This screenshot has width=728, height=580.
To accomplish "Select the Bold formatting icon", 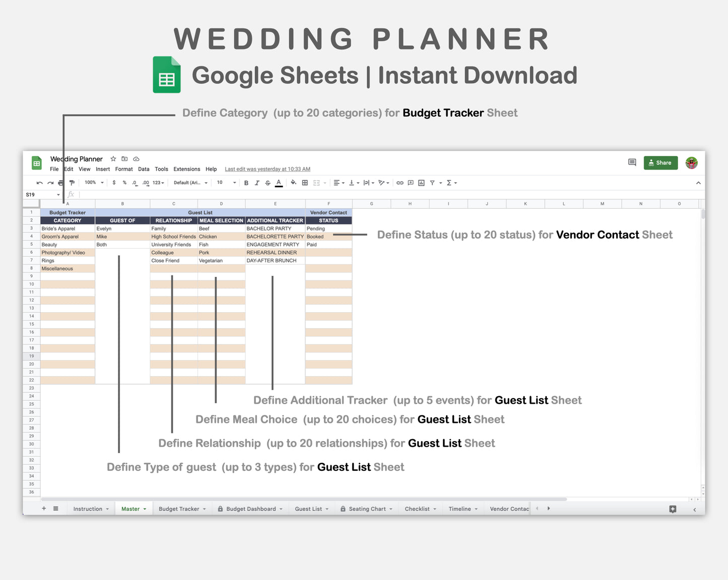I will pos(246,183).
